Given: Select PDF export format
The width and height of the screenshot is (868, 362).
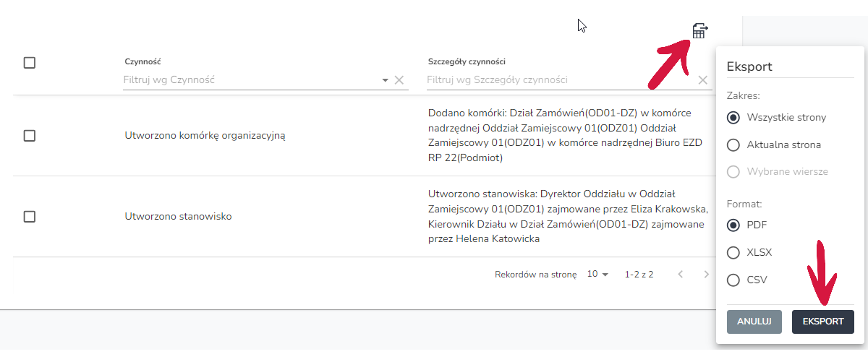Looking at the screenshot, I should tap(733, 225).
